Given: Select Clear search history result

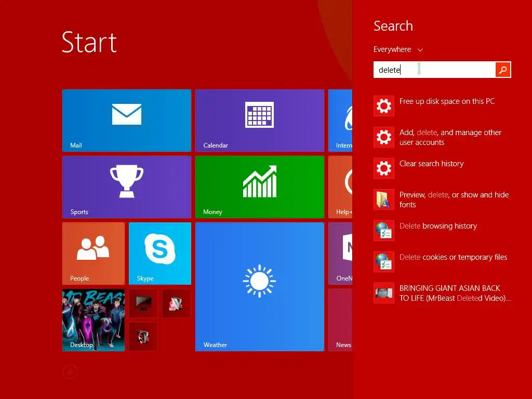Looking at the screenshot, I should pyautogui.click(x=443, y=168).
